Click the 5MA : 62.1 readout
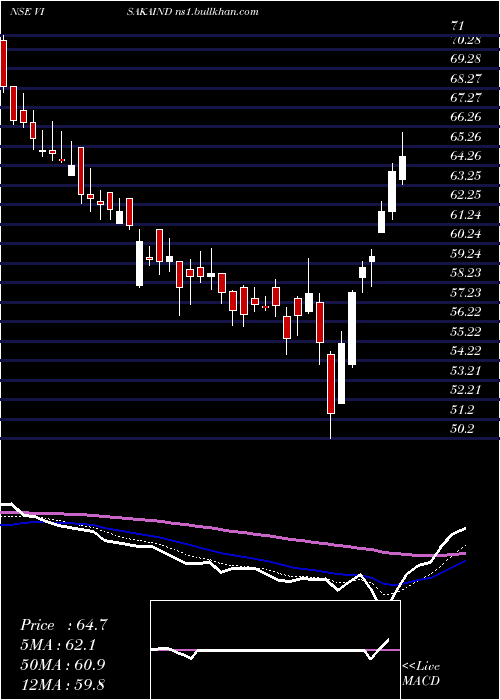 pyautogui.click(x=60, y=645)
